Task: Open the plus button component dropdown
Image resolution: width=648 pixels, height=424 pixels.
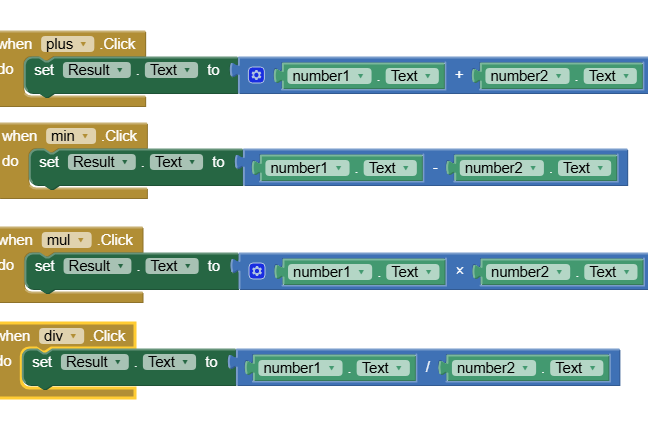Action: pos(67,44)
